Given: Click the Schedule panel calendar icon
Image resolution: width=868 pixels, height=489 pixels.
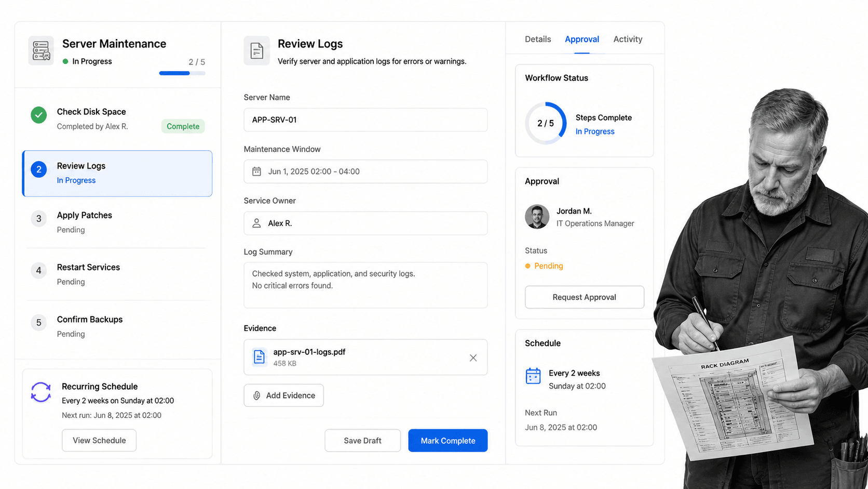Looking at the screenshot, I should [533, 376].
